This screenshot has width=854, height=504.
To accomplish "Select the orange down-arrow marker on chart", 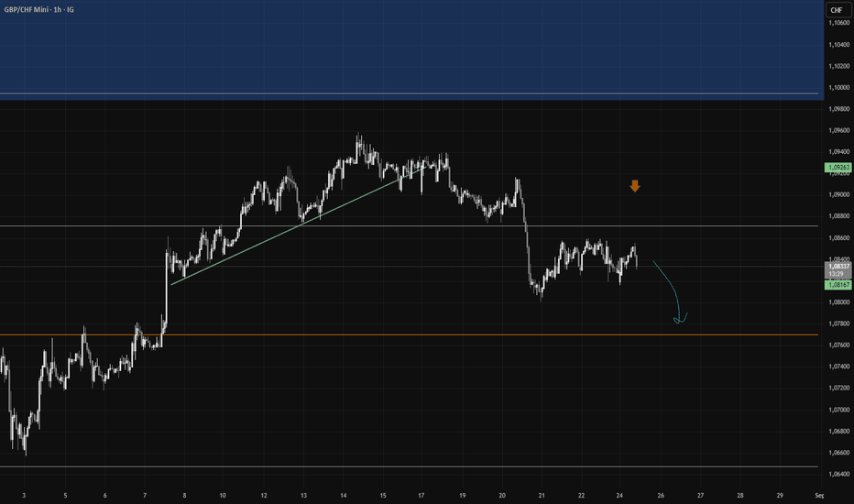I will [x=634, y=186].
